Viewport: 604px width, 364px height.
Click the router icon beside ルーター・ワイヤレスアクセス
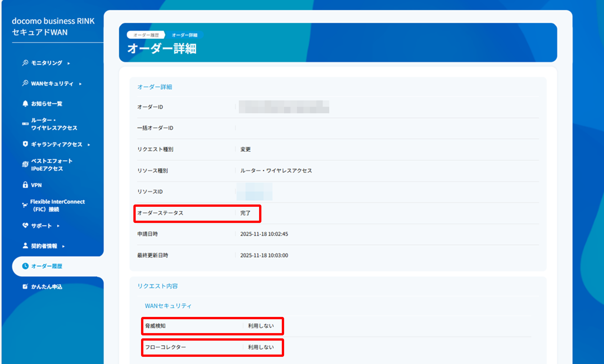click(25, 124)
